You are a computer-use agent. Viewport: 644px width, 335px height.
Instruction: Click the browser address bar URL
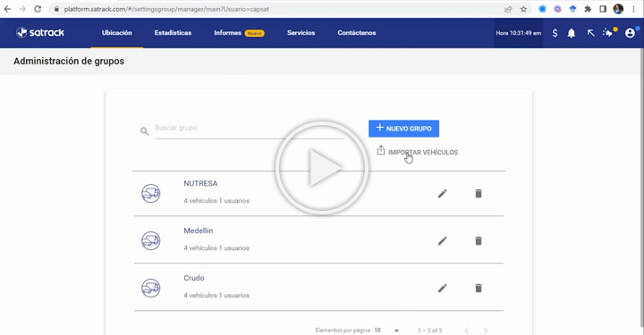coord(166,9)
